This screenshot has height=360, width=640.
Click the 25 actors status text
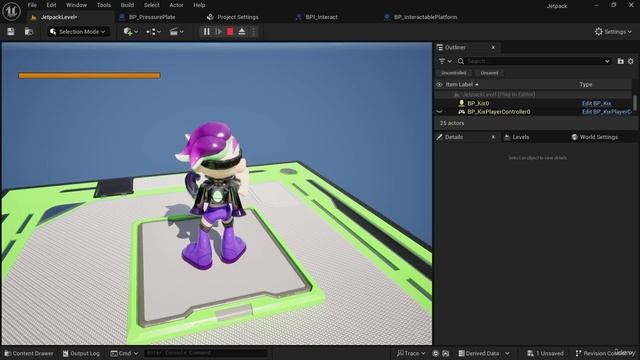tap(452, 123)
